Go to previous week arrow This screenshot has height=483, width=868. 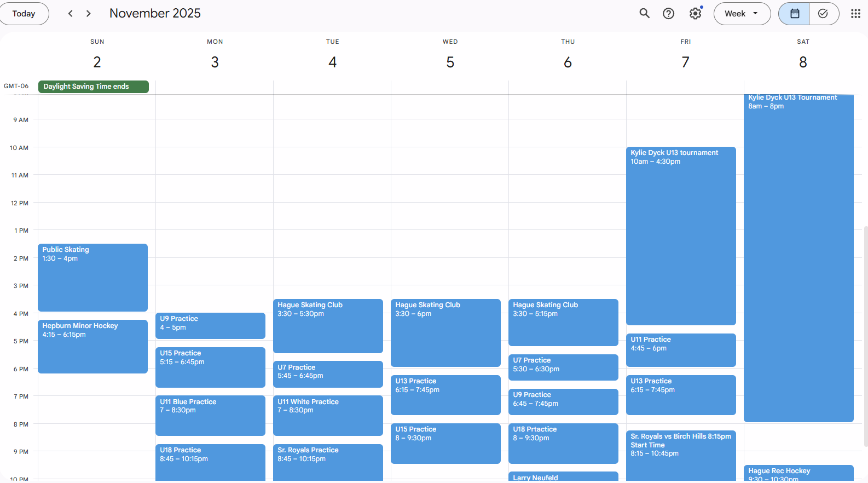(x=70, y=14)
